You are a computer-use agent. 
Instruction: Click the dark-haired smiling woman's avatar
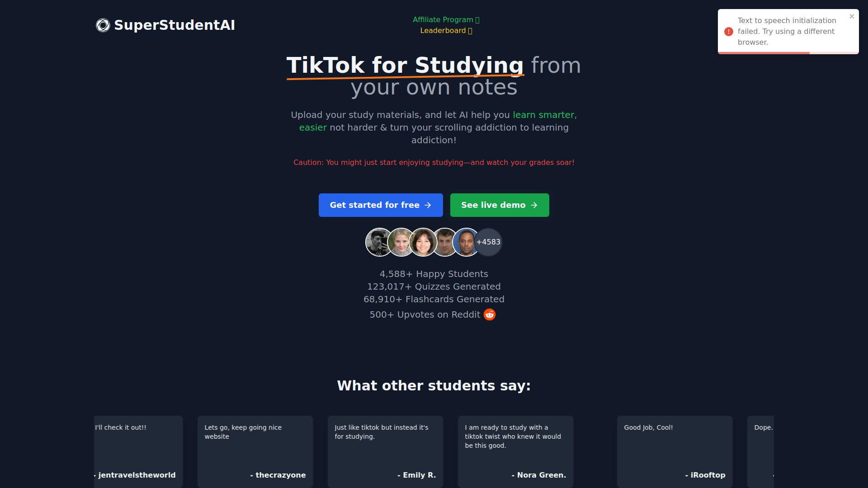[423, 242]
